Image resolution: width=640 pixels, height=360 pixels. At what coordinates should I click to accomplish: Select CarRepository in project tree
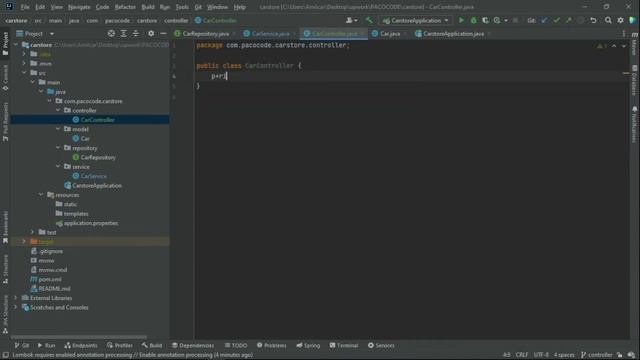tap(98, 157)
